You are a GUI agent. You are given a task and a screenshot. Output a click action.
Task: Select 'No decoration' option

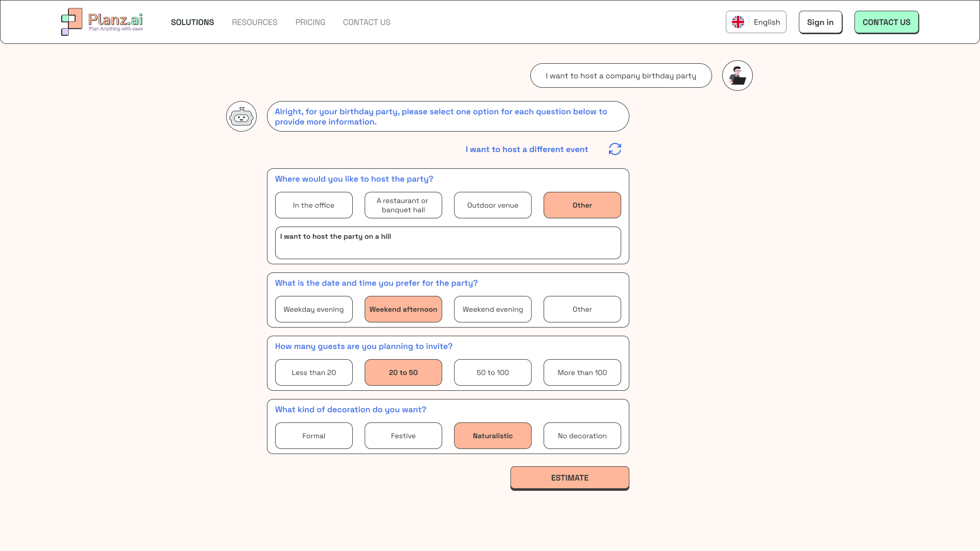(582, 436)
